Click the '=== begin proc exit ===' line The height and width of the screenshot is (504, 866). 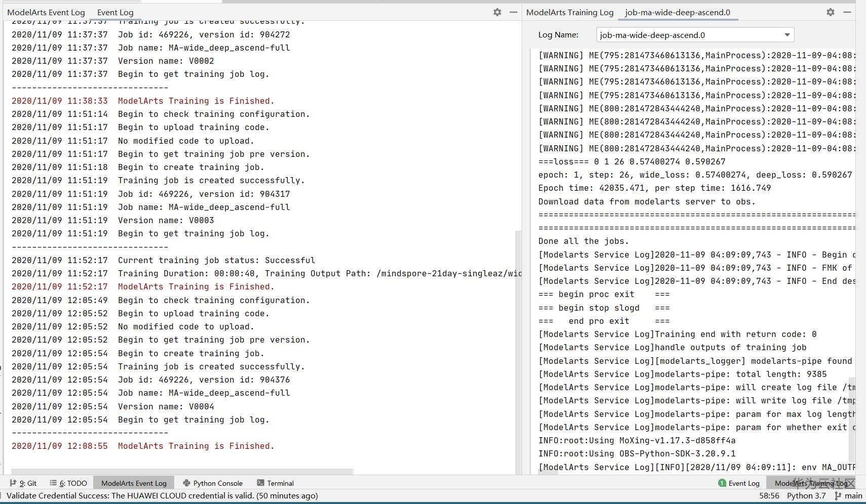(x=604, y=294)
